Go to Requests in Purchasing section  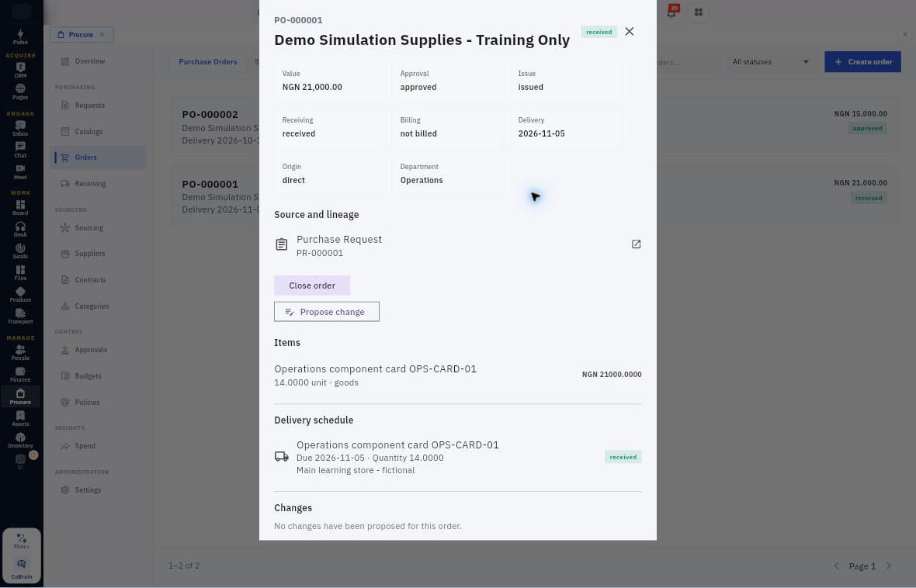click(x=98, y=105)
